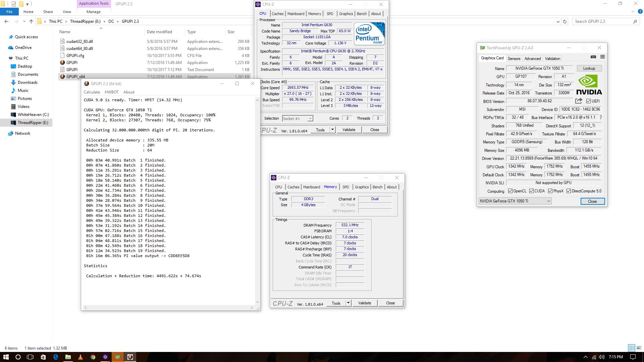Open the Advanced tab in GPU-Z

533,59
